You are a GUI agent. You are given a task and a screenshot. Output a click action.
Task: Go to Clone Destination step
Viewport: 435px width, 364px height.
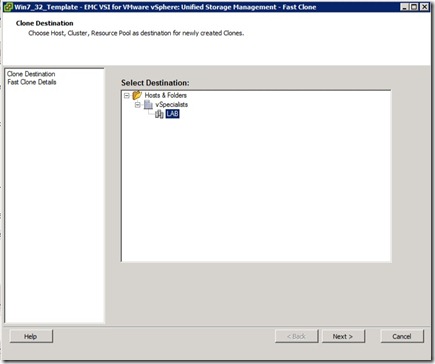[x=31, y=74]
